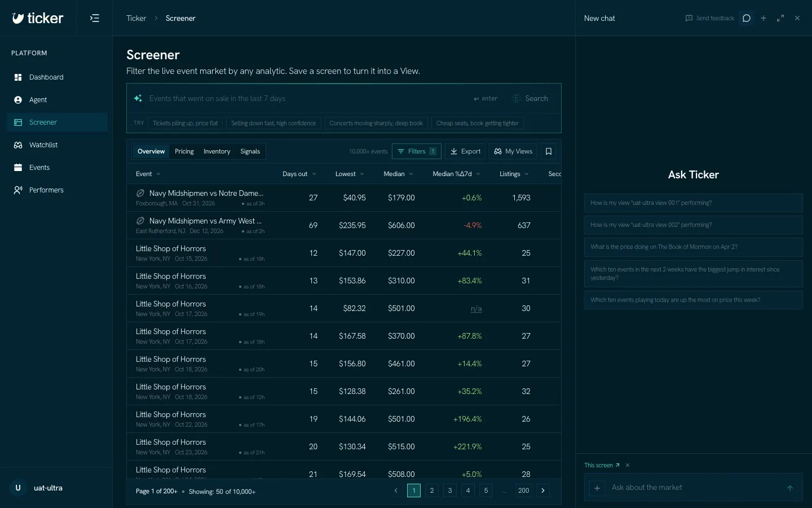Viewport: 812px width, 508px height.
Task: Jump to page 200
Action: 524,491
